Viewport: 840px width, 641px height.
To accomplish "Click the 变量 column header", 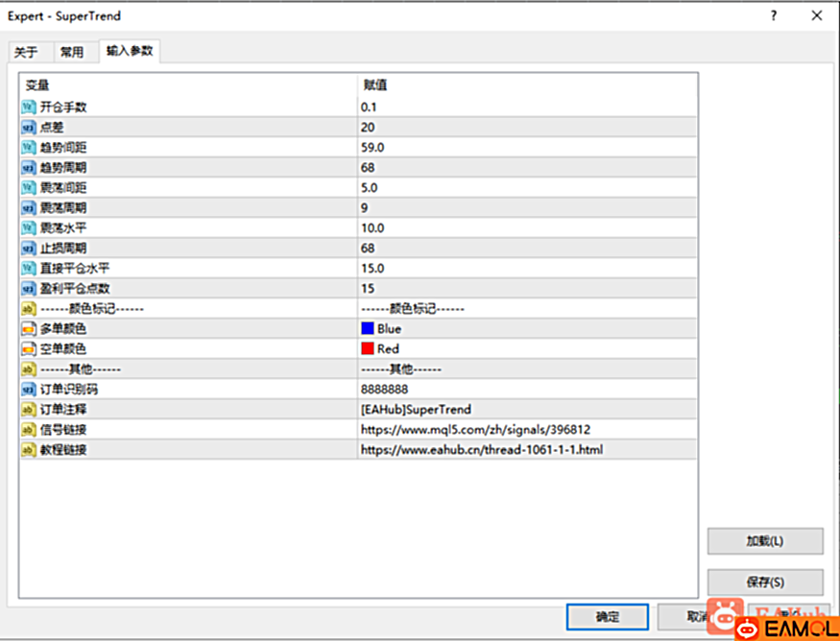I will point(36,85).
